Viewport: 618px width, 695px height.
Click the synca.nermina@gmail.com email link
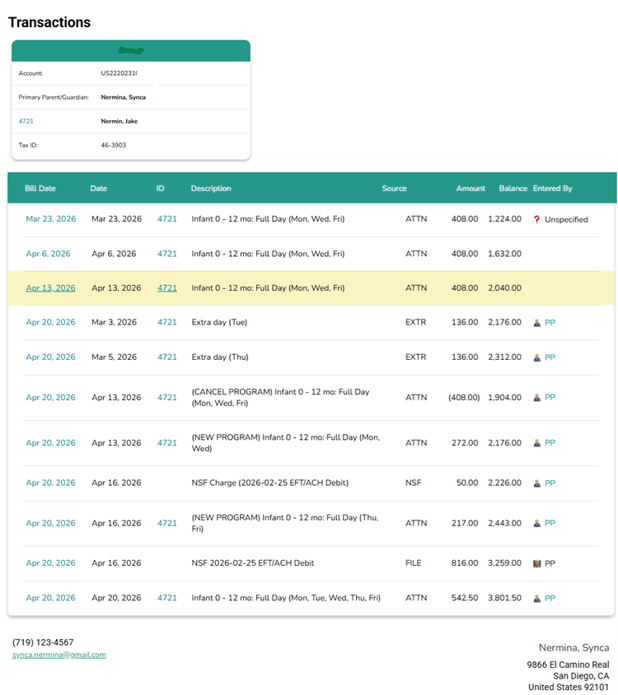coord(59,655)
